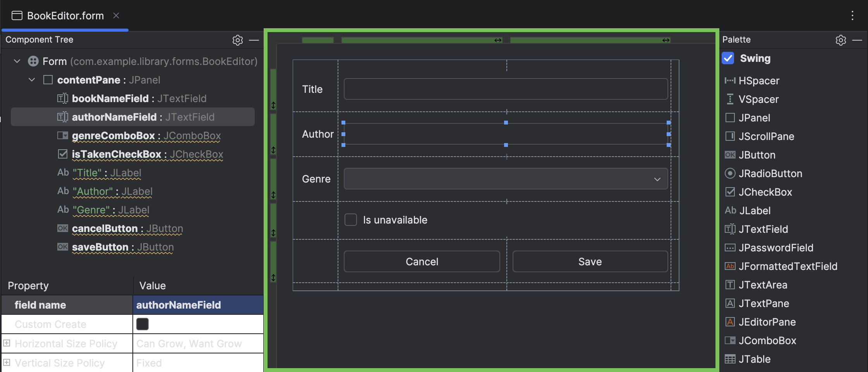The height and width of the screenshot is (372, 868).
Task: Click the Cancel button in the form preview
Action: click(422, 261)
